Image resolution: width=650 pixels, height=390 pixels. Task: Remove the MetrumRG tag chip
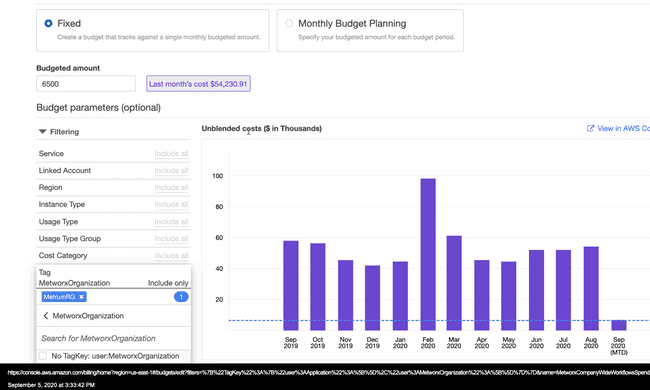(81, 297)
